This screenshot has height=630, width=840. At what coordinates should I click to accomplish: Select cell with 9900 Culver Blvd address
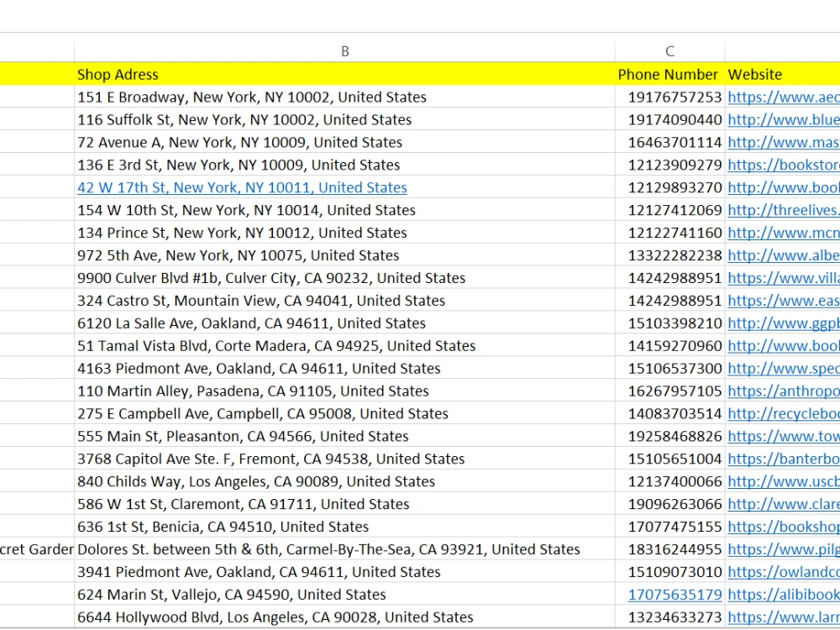(x=344, y=278)
